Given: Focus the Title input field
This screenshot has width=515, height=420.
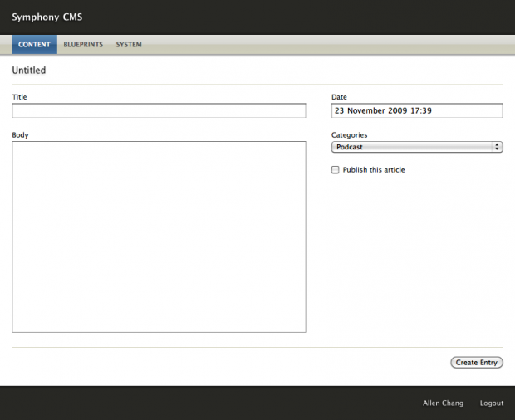Looking at the screenshot, I should [159, 110].
